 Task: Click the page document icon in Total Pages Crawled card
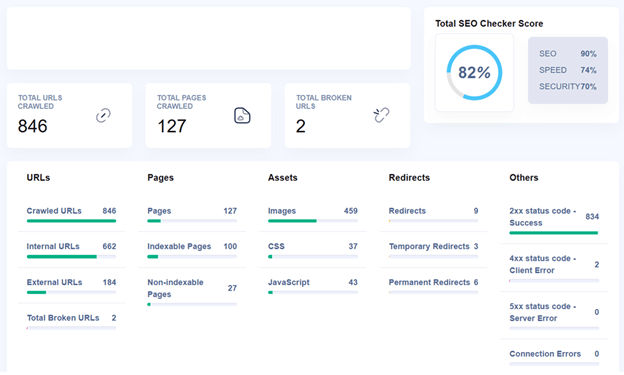pos(242,115)
